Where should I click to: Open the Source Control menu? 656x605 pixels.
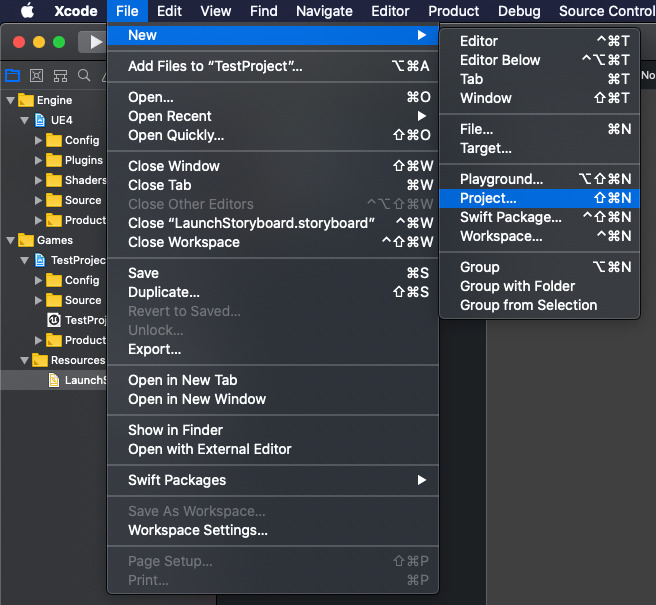point(607,11)
